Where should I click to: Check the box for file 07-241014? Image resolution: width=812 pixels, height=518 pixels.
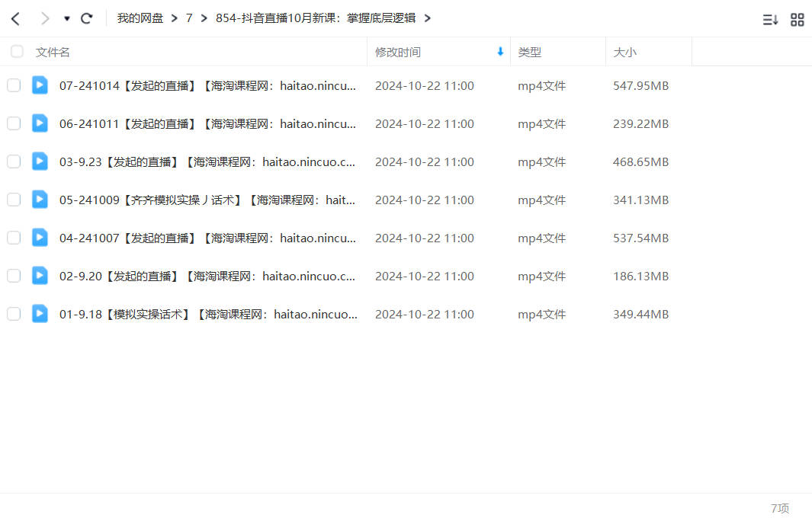point(14,85)
